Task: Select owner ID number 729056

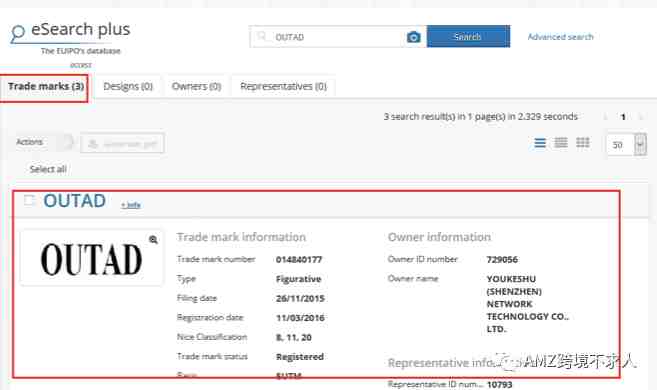Action: tap(502, 260)
